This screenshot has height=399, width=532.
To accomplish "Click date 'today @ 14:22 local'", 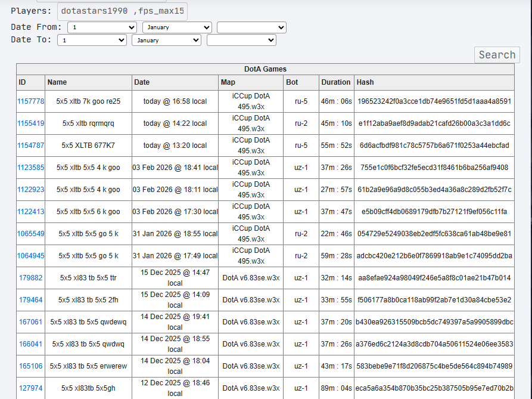I will (175, 123).
